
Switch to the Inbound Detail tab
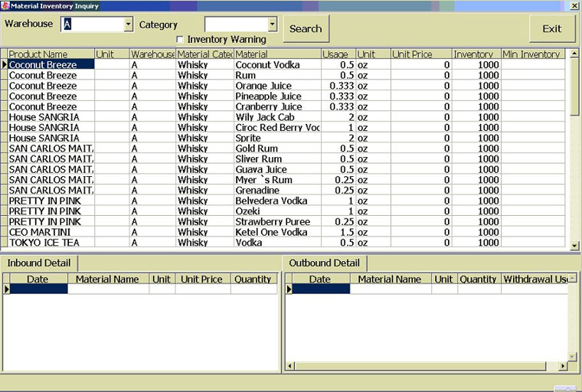(x=38, y=263)
